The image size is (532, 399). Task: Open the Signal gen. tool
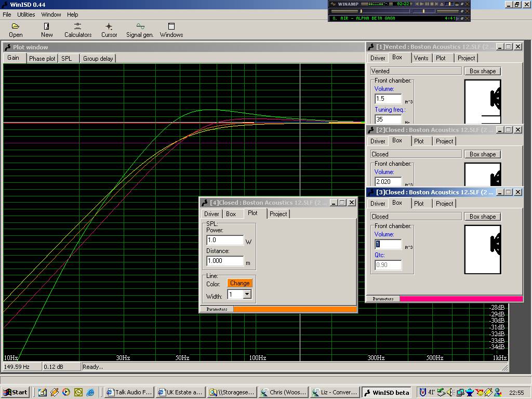click(x=140, y=30)
